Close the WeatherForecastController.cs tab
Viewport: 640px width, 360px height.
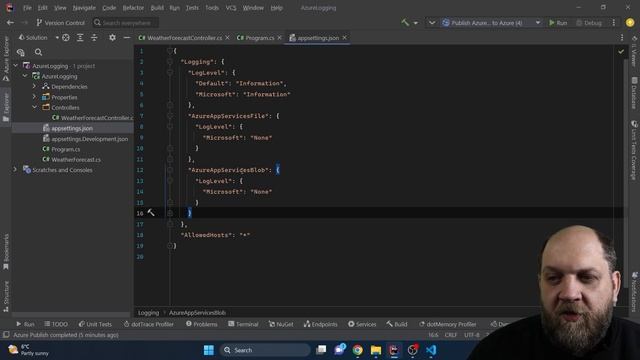[227, 38]
